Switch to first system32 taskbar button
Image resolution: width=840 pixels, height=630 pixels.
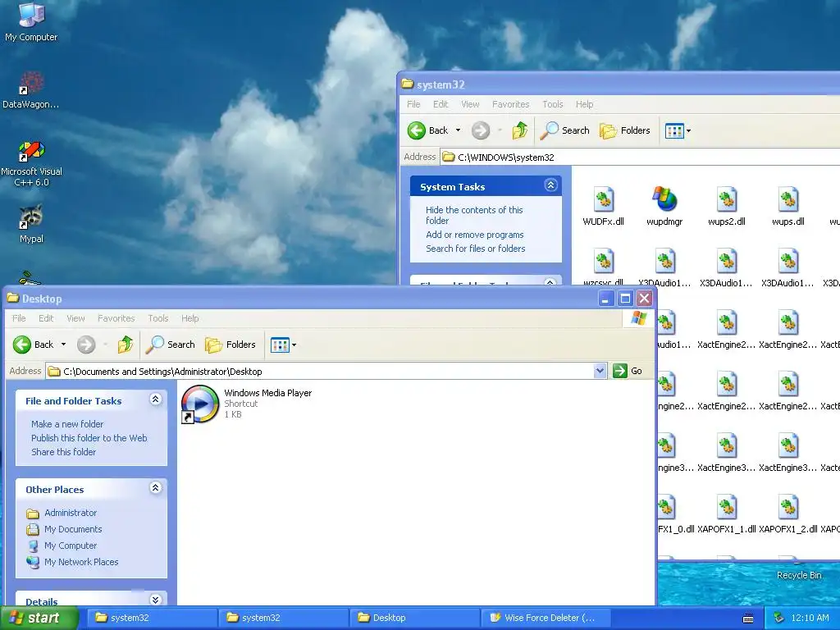click(152, 618)
